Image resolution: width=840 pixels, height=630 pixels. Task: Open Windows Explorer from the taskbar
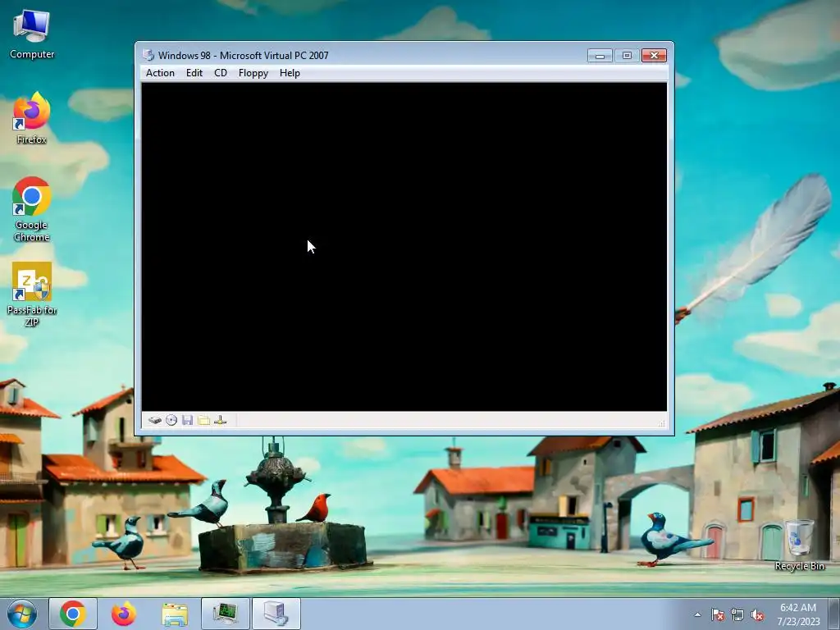coord(175,614)
